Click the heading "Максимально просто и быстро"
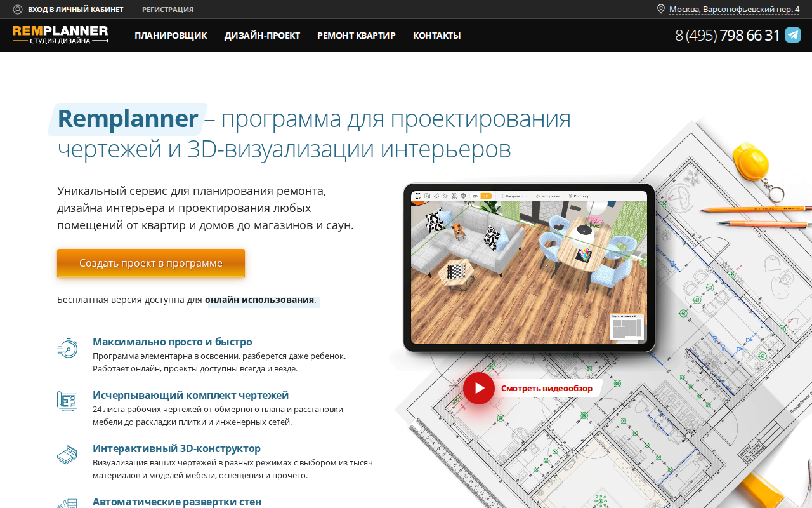812x508 pixels. pyautogui.click(x=173, y=342)
